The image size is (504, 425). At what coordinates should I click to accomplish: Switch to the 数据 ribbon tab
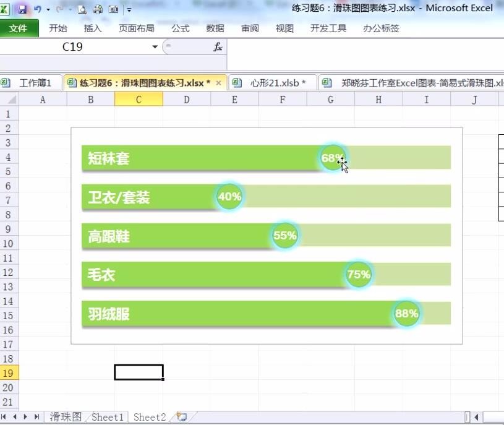[x=215, y=28]
